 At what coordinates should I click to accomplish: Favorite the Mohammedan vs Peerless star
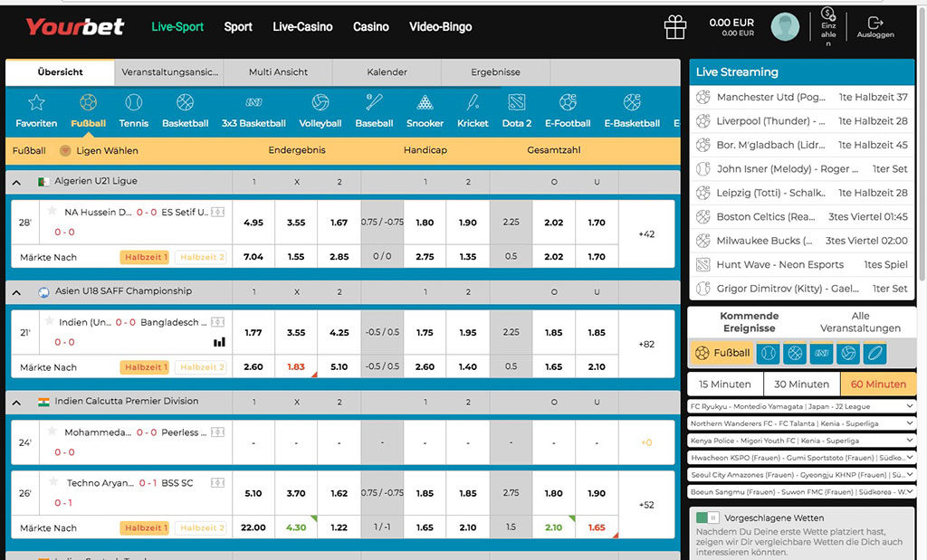[x=52, y=432]
